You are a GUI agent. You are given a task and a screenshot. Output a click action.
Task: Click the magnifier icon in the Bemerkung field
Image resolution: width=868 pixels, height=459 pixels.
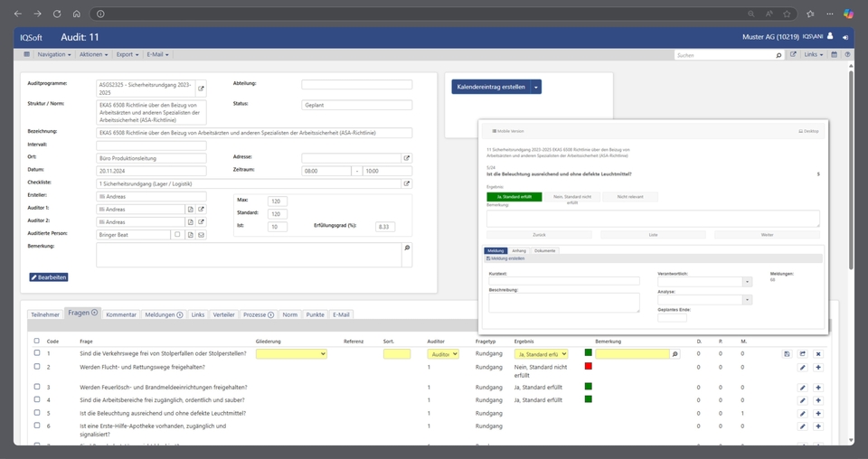point(406,248)
